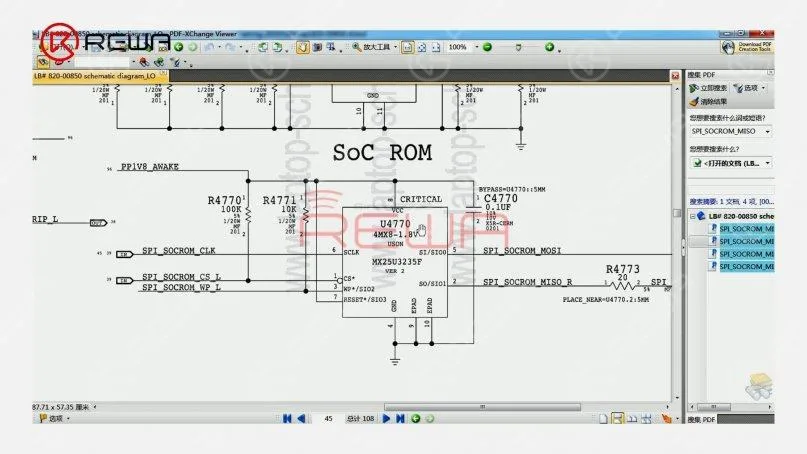Open the 打开的文档 search scope dropdown

pos(767,163)
